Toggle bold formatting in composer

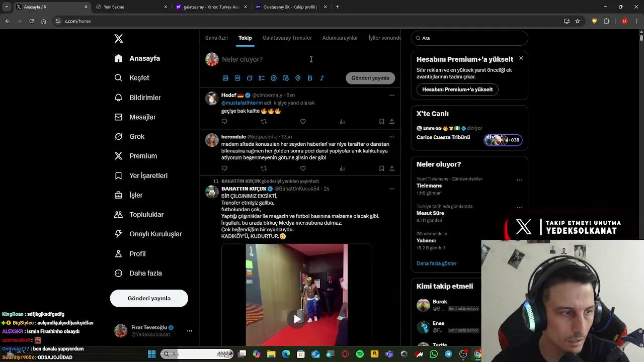click(310, 78)
